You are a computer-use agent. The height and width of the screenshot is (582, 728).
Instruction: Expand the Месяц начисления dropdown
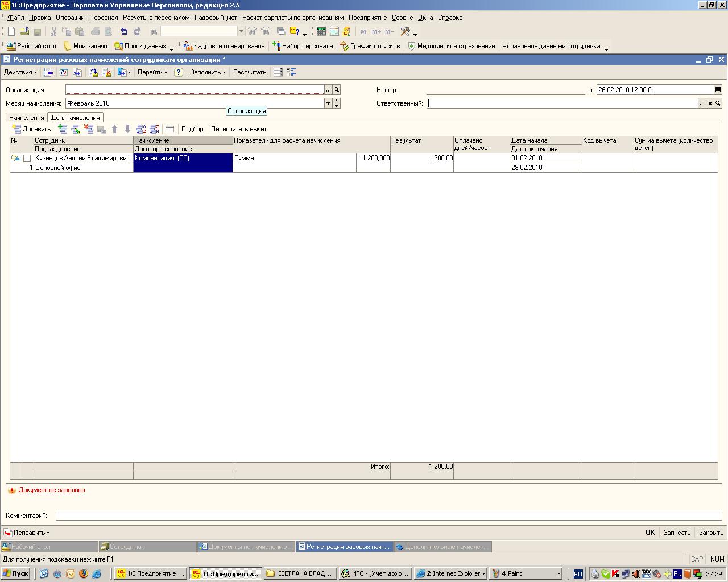[328, 103]
